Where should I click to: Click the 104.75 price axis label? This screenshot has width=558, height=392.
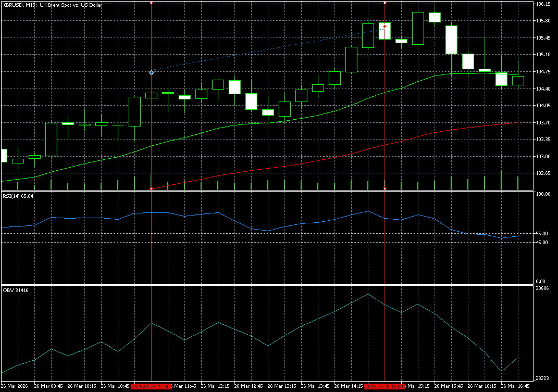543,71
